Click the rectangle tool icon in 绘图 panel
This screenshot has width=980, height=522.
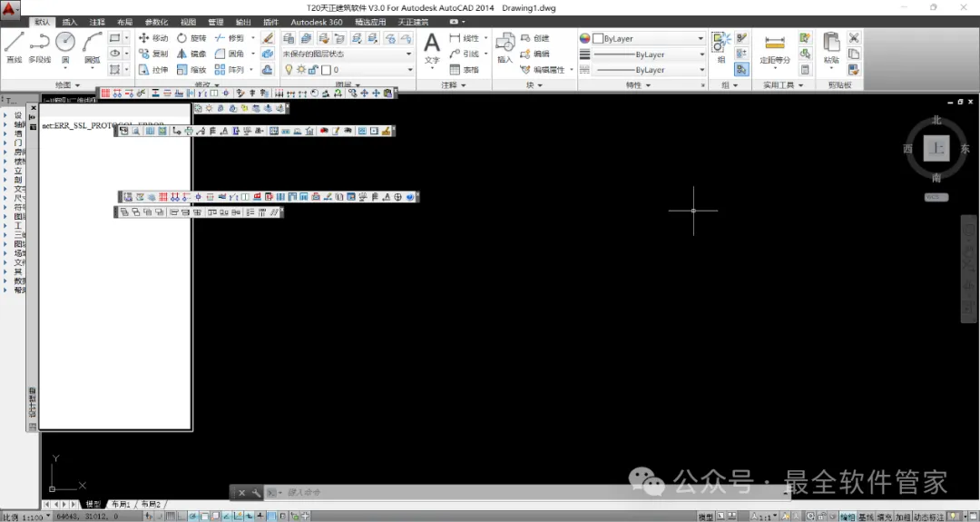point(115,38)
